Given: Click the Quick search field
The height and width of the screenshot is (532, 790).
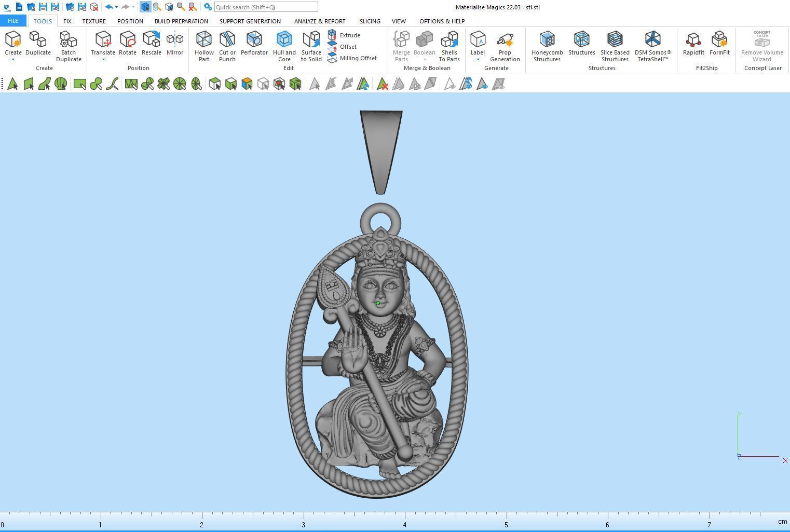Looking at the screenshot, I should pyautogui.click(x=266, y=7).
